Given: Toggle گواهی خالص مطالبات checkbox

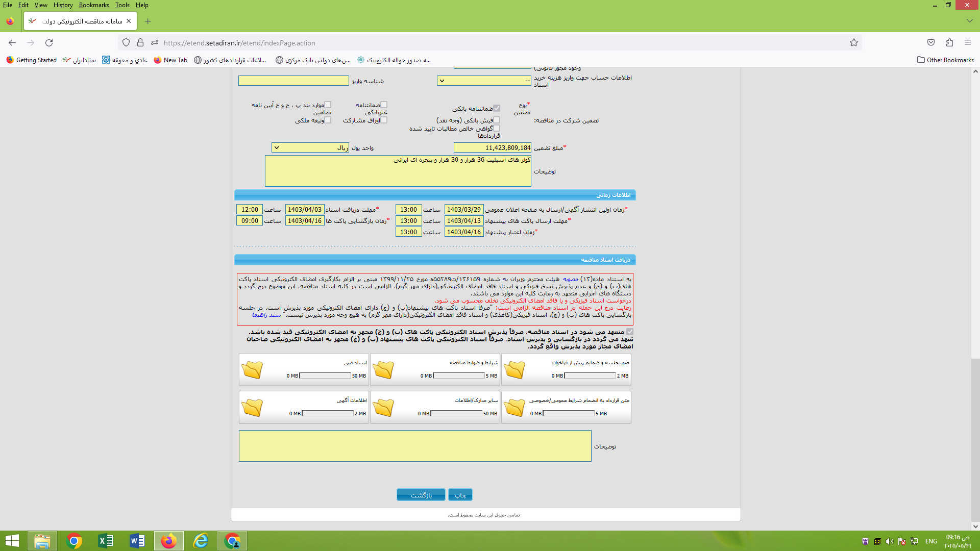Looking at the screenshot, I should [x=497, y=128].
